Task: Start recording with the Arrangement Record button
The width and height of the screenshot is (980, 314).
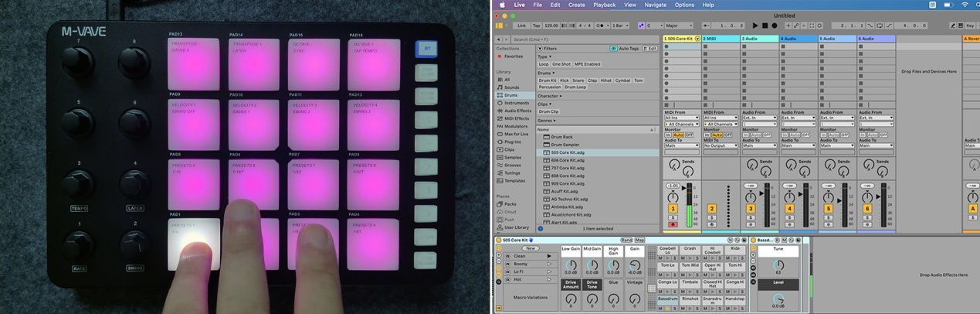Action: click(x=775, y=26)
